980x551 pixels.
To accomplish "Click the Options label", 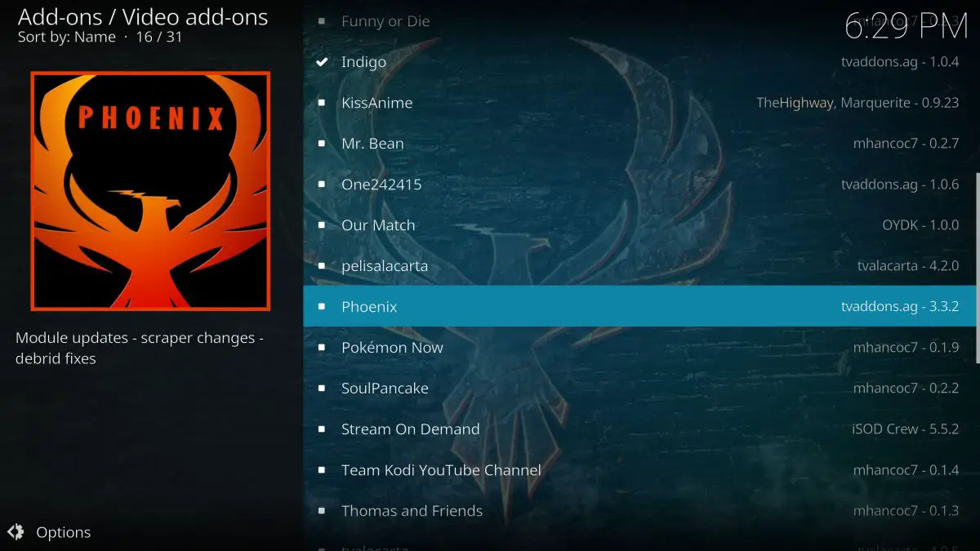I will pyautogui.click(x=64, y=532).
